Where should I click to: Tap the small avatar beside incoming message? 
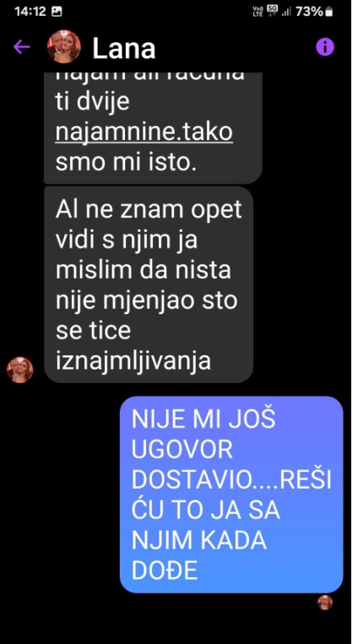coord(19,370)
